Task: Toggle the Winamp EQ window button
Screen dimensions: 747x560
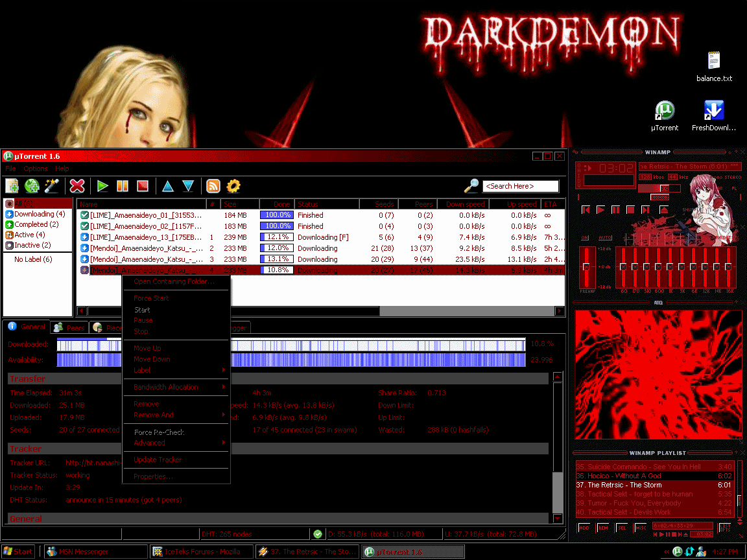Action: (x=720, y=188)
